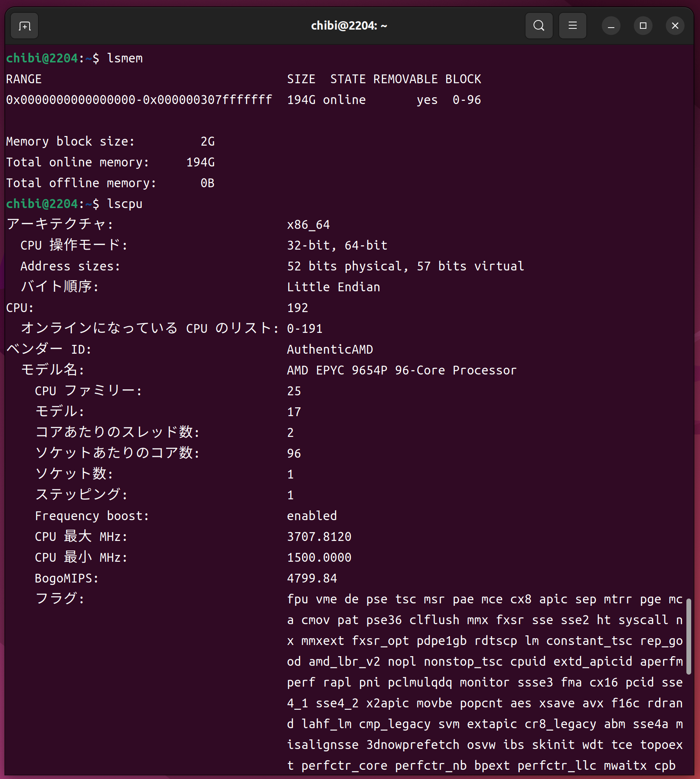Click the terminal search icon
The image size is (700, 779).
(539, 26)
